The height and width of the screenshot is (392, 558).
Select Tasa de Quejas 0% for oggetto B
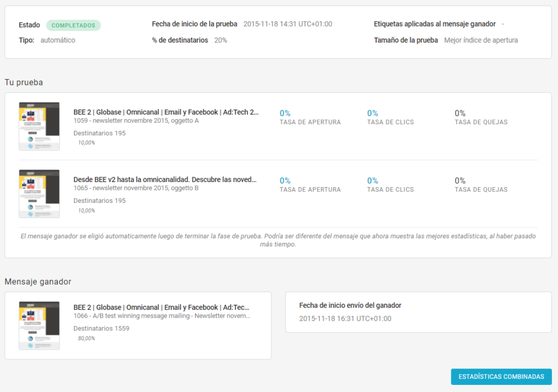[460, 181]
